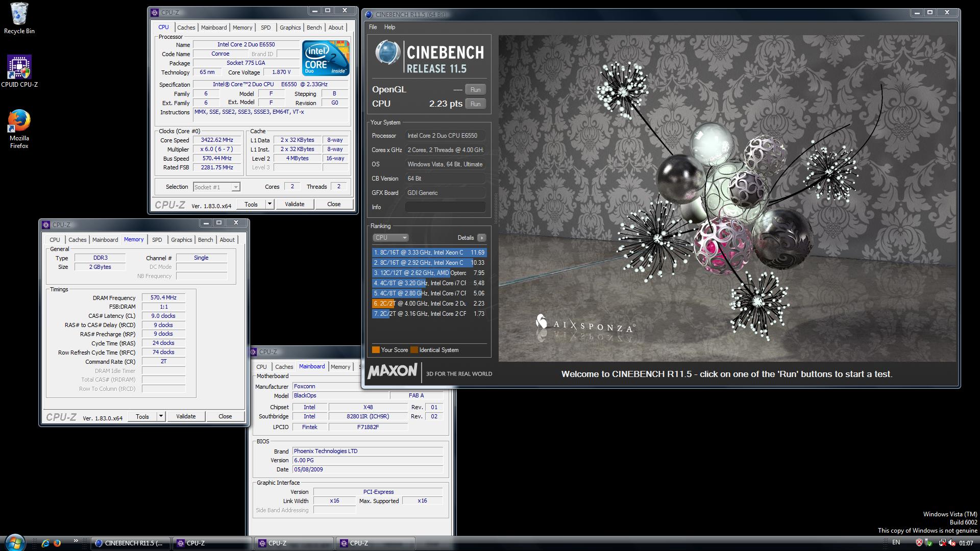Switch to SPD tab in CPU-Z processor window
Screen dimensions: 980x551
coord(265,28)
